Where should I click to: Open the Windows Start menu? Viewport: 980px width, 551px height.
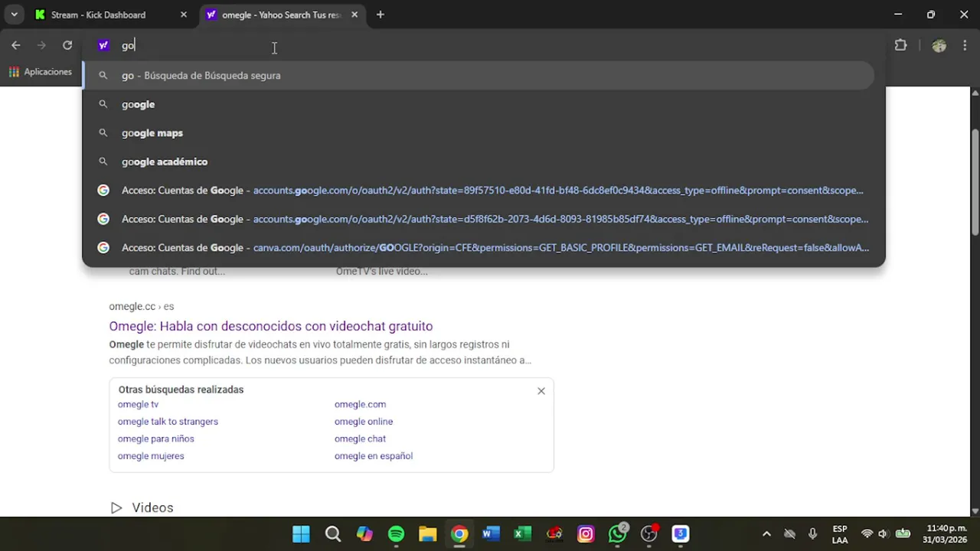pos(301,534)
